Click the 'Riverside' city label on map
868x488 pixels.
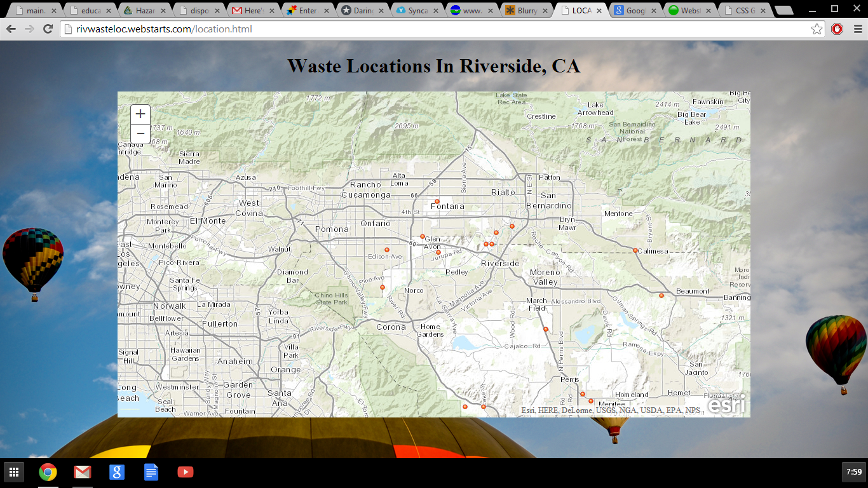[x=500, y=263]
